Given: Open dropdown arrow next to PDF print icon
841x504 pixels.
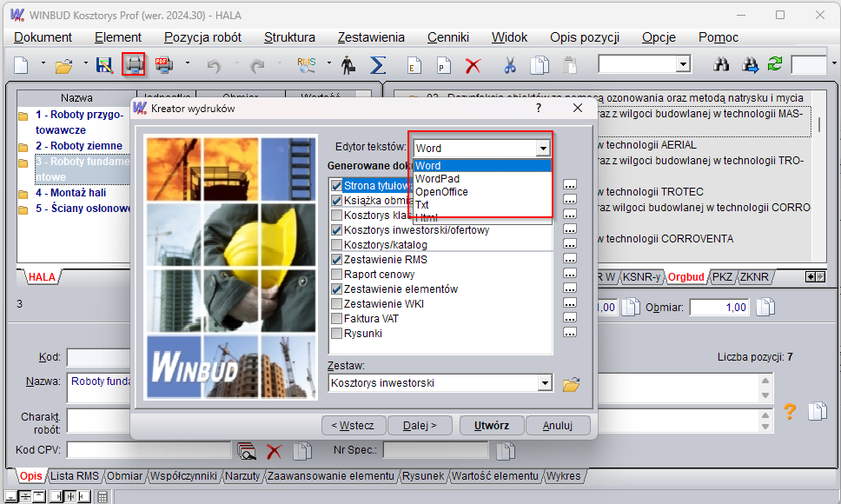Looking at the screenshot, I should click(187, 63).
